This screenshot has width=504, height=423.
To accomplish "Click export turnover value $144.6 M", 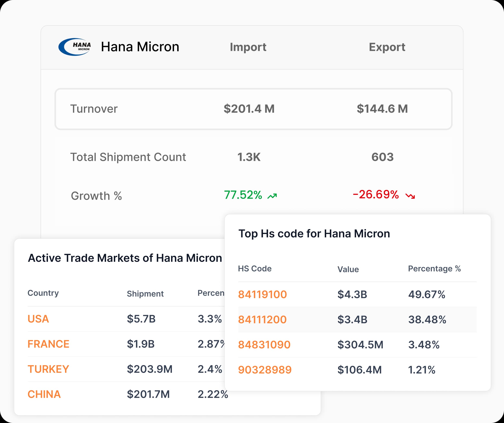I will coord(382,109).
